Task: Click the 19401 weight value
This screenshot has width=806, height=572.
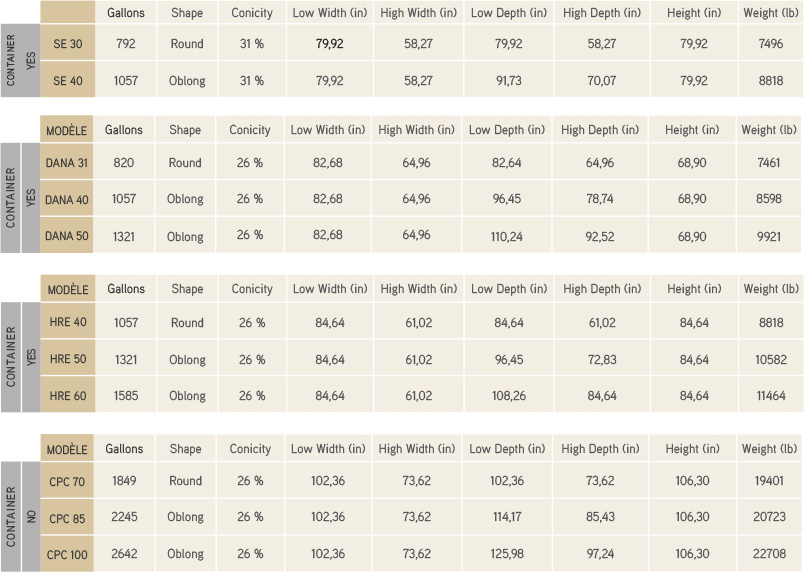Action: pos(770,481)
